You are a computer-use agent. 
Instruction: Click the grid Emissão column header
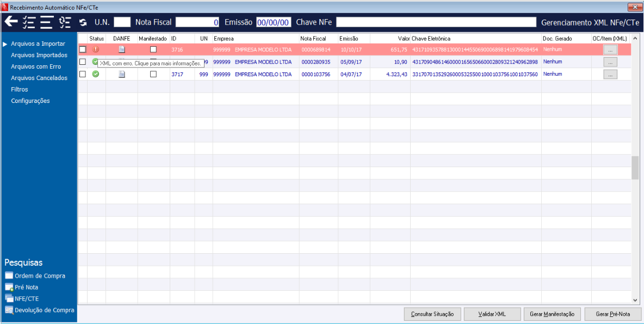354,38
